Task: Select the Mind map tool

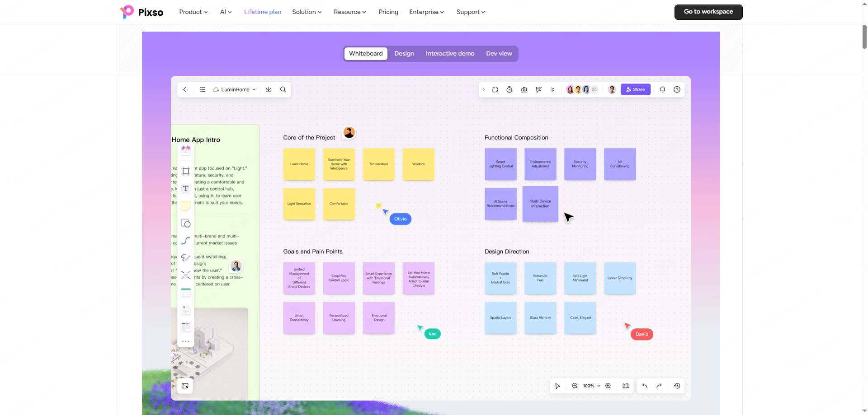Action: [186, 275]
